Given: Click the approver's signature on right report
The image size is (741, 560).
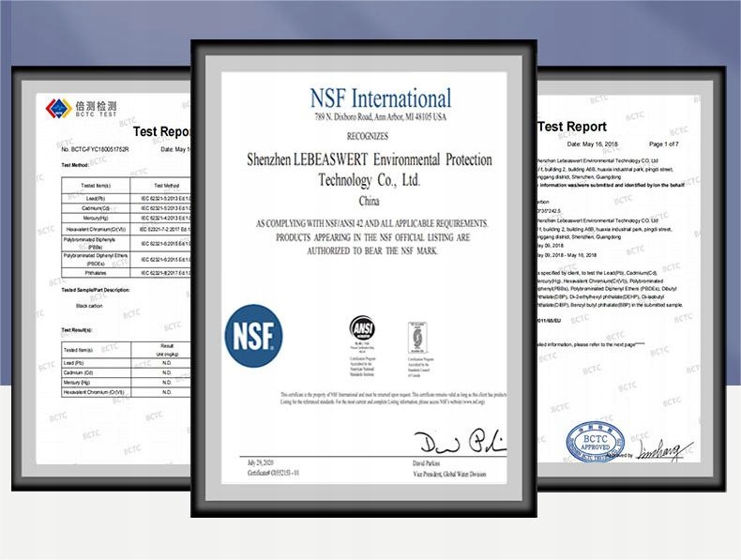Looking at the screenshot, I should pos(664,450).
